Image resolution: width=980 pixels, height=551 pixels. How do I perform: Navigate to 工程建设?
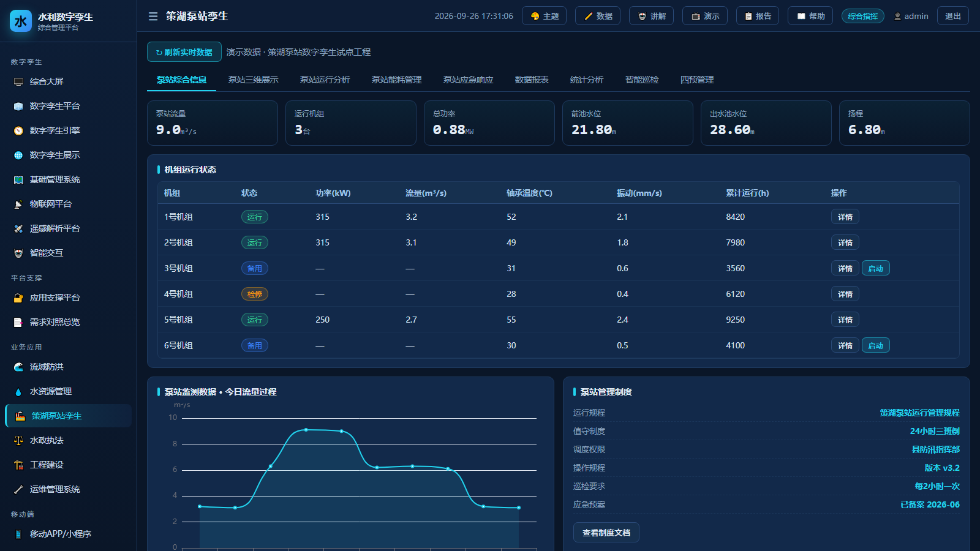(x=69, y=465)
